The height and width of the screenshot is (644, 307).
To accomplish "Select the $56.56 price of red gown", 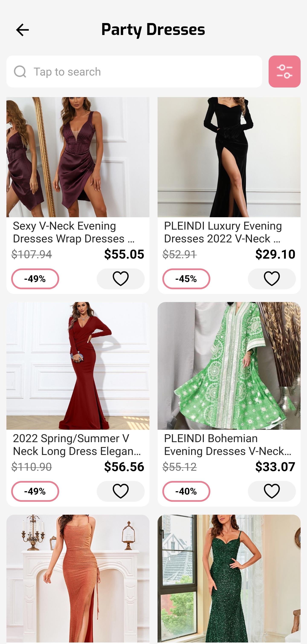I will [124, 467].
